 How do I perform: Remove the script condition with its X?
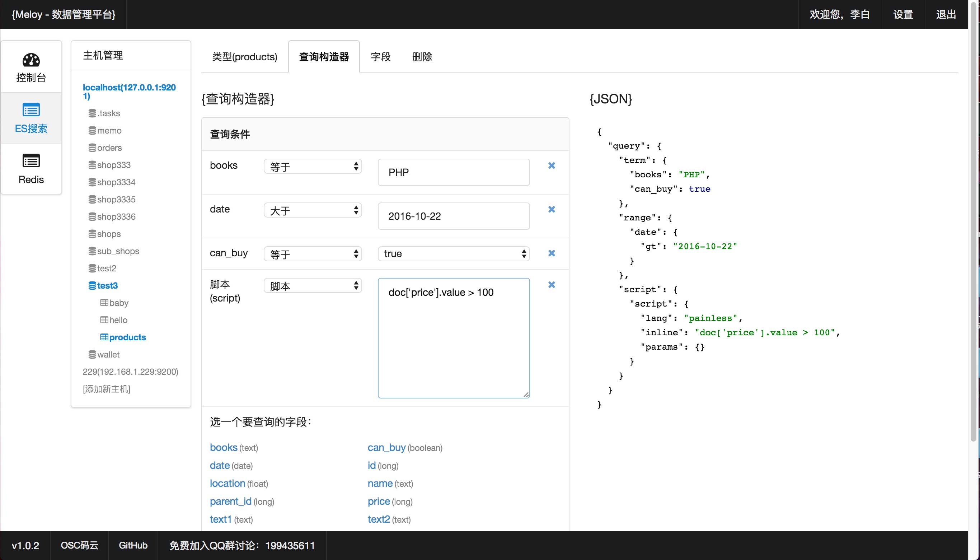[x=552, y=285]
